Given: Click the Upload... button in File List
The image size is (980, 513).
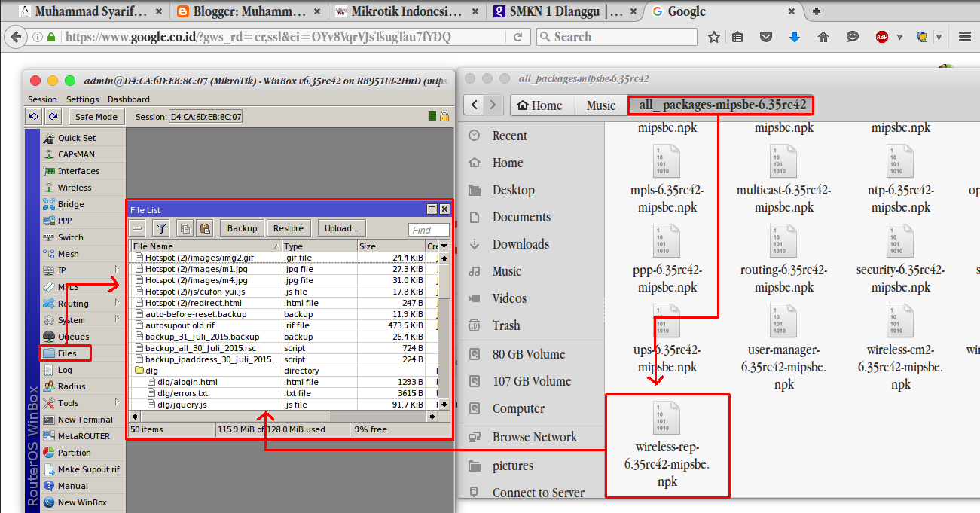Looking at the screenshot, I should pyautogui.click(x=341, y=228).
